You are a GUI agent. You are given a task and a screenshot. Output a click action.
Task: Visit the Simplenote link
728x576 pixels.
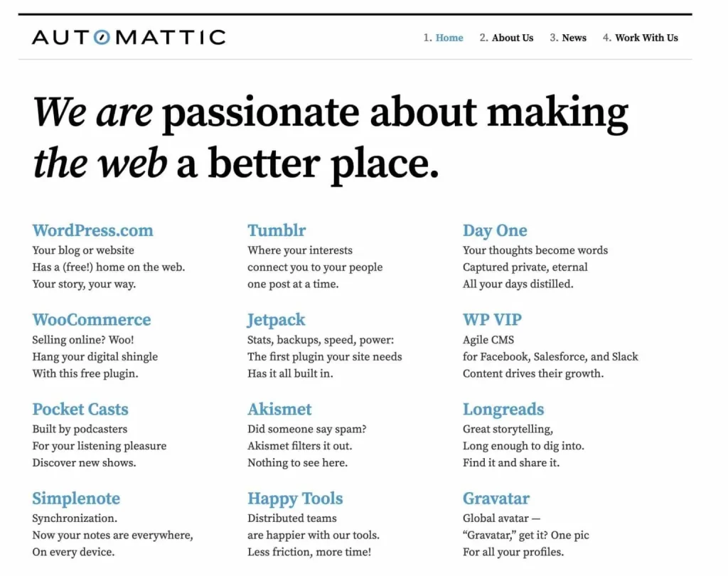tap(76, 498)
